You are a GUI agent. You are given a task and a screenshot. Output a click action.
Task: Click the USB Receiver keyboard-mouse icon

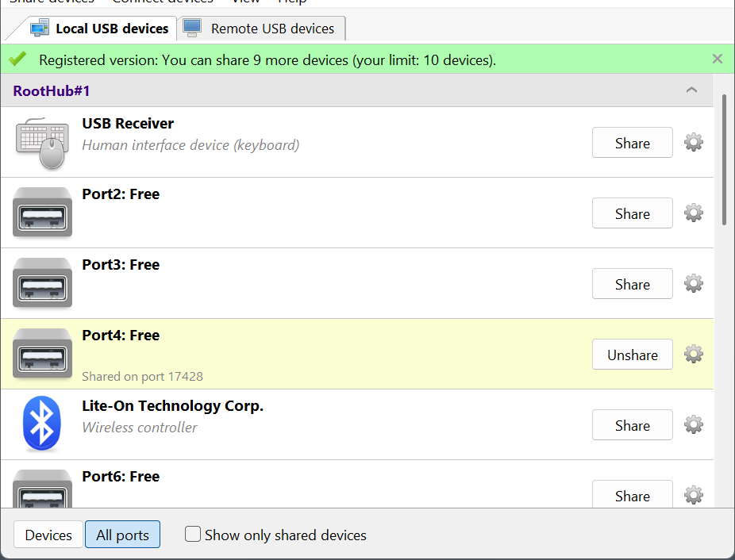point(42,143)
